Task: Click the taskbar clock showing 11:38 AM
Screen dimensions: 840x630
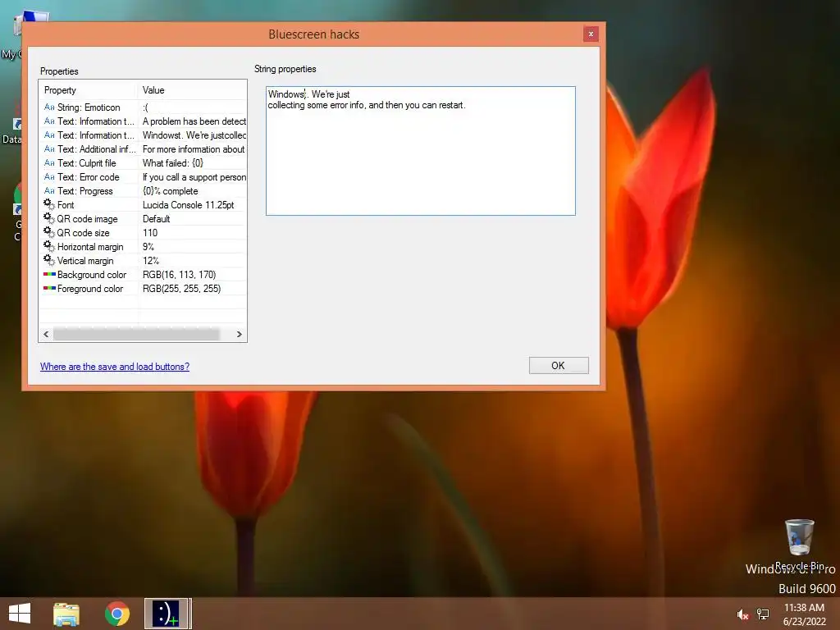Action: pyautogui.click(x=804, y=614)
